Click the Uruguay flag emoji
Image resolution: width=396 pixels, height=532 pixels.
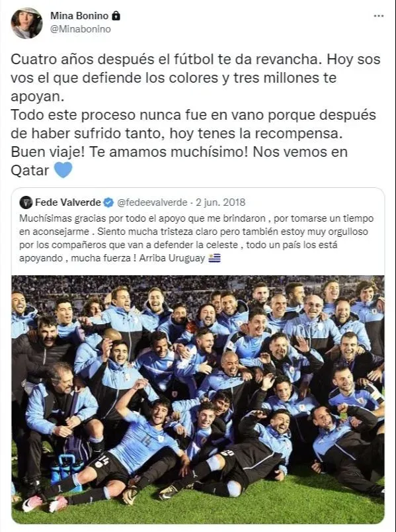click(x=214, y=258)
